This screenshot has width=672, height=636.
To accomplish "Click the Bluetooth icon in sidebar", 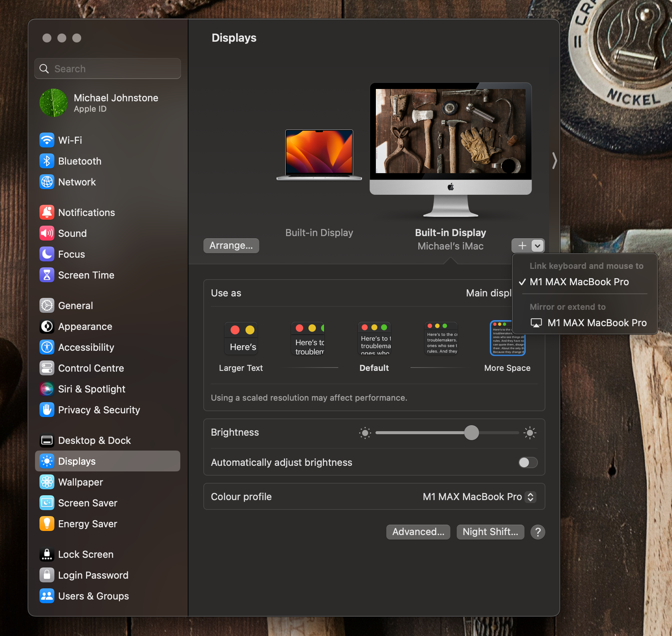I will (47, 161).
